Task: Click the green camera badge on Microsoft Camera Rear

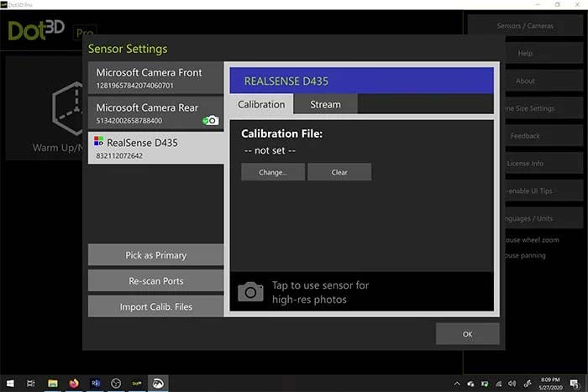Action: (210, 121)
